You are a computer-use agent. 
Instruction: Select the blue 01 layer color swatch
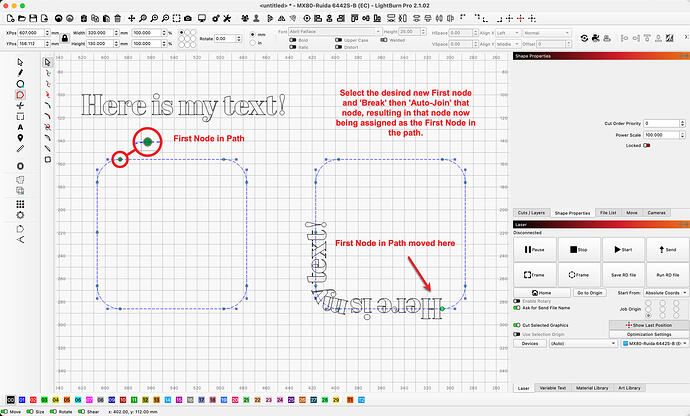pos(22,400)
